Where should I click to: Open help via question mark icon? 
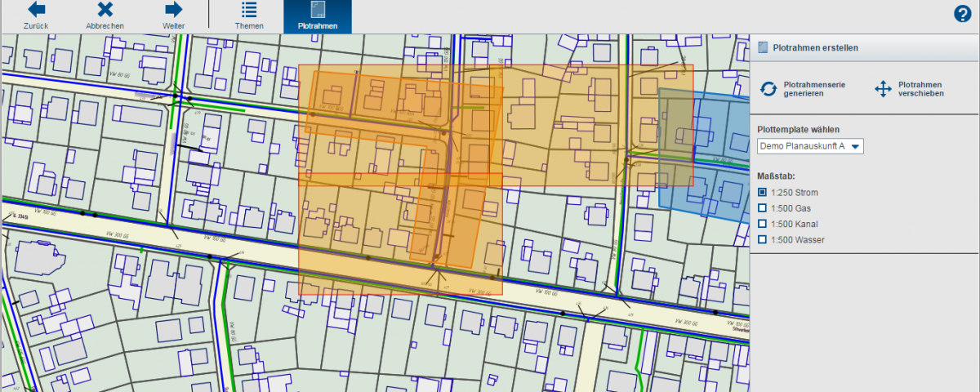coord(963,13)
